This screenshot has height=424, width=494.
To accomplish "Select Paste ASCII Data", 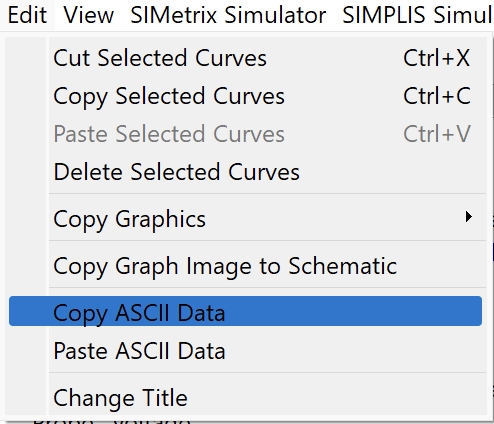I will point(245,351).
